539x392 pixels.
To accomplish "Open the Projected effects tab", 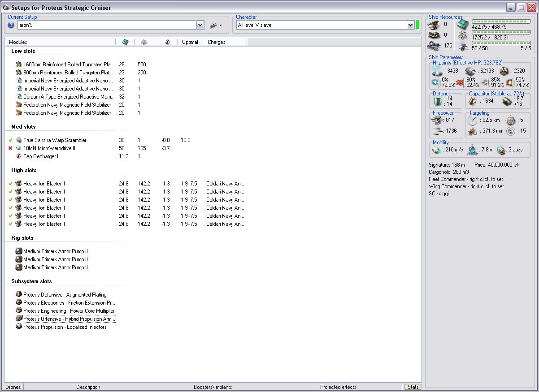I will [338, 387].
